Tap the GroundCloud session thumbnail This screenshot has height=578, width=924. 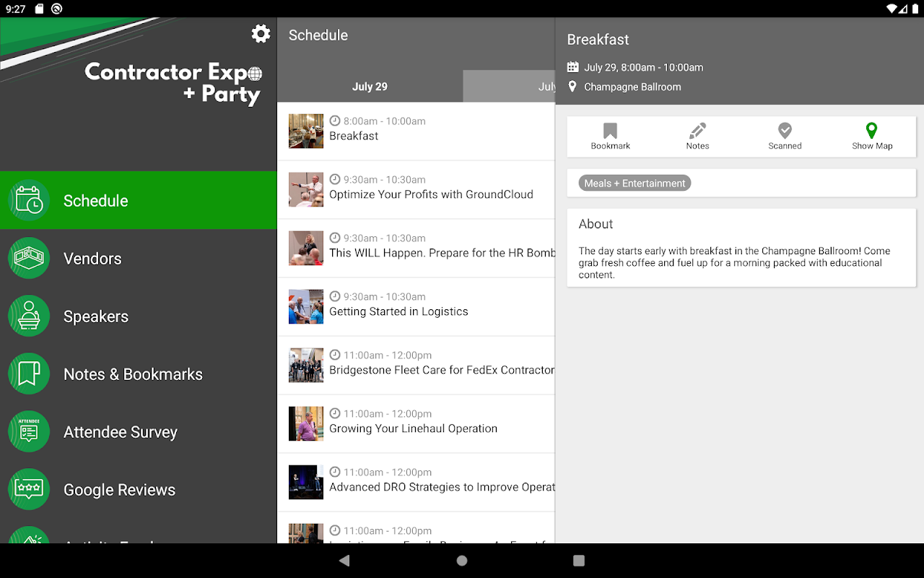[306, 189]
